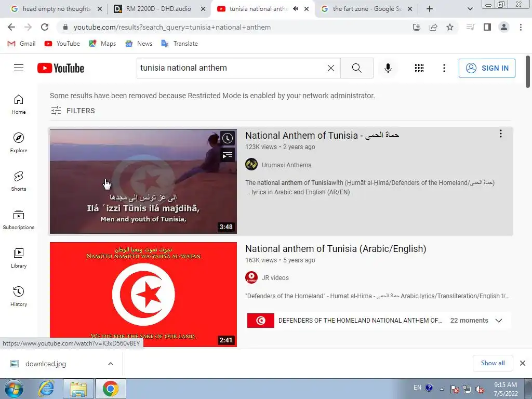Open the YouTube guide hamburger menu
This screenshot has width=532, height=399.
[x=19, y=68]
